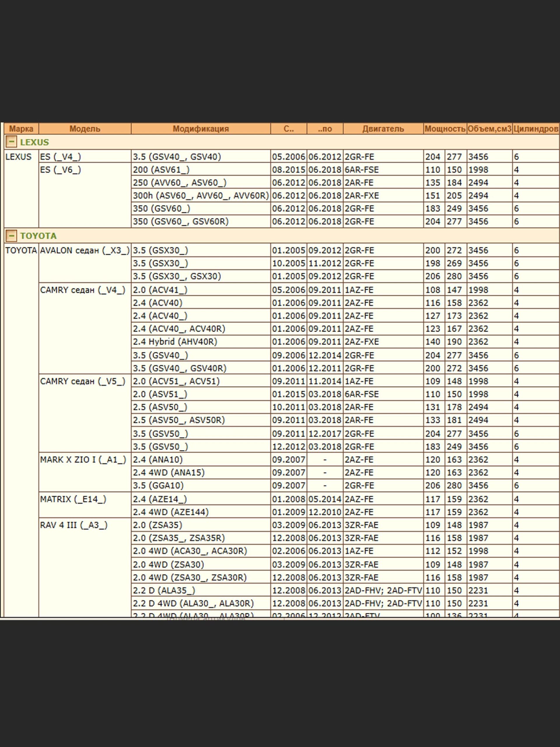Click the Двигатель column header
The width and height of the screenshot is (560, 747).
(x=383, y=129)
